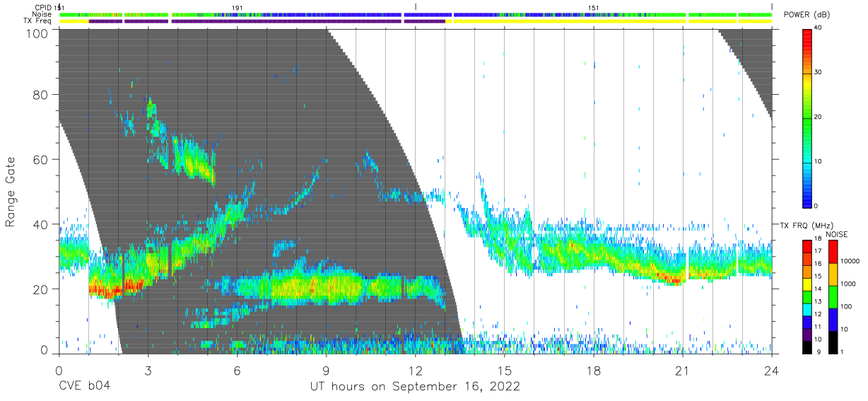Click the "30" tick on power colorbar
The width and height of the screenshot is (868, 401).
(x=818, y=73)
